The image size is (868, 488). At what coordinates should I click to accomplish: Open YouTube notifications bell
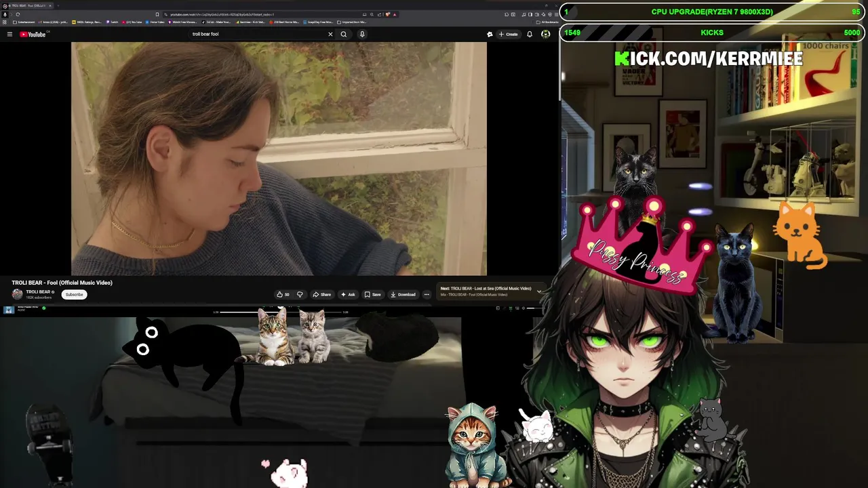tap(530, 34)
